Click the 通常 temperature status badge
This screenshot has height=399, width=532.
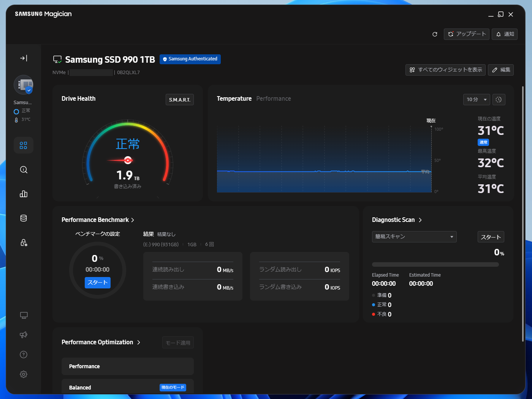click(483, 142)
